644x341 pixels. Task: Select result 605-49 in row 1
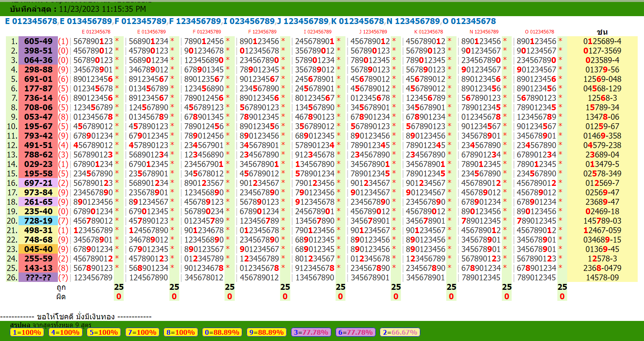tap(38, 41)
